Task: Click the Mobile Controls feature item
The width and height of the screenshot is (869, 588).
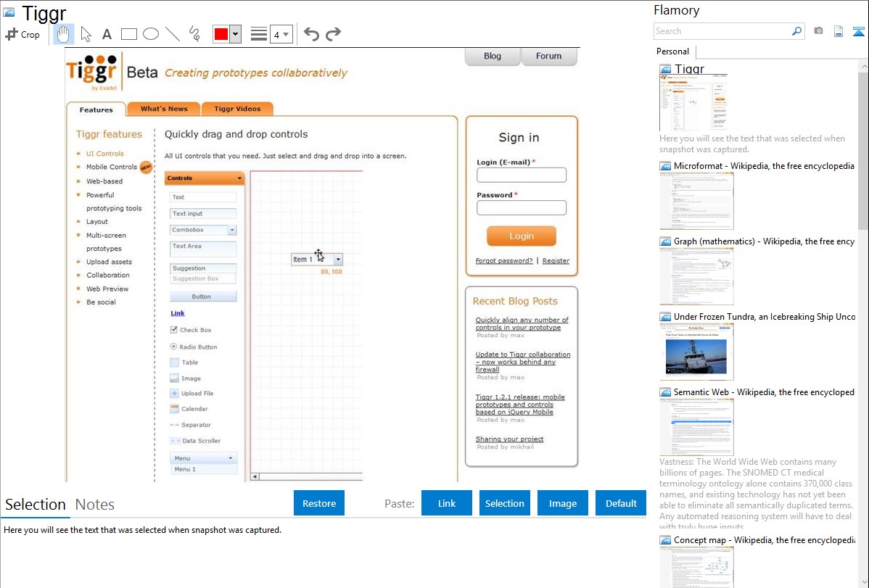Action: (x=112, y=167)
